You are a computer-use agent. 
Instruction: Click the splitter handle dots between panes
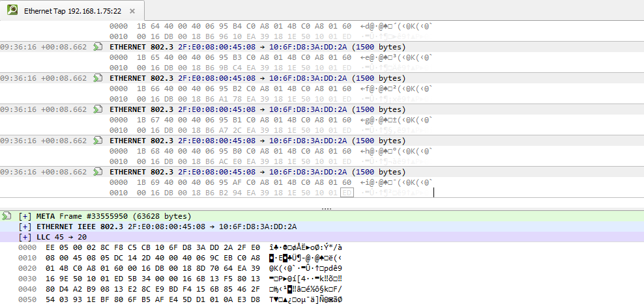coord(327,208)
